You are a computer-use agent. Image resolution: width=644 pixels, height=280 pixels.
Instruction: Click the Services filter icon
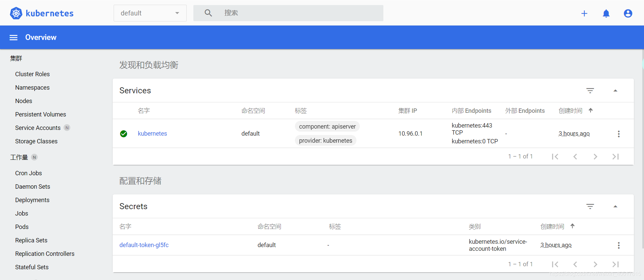(590, 91)
